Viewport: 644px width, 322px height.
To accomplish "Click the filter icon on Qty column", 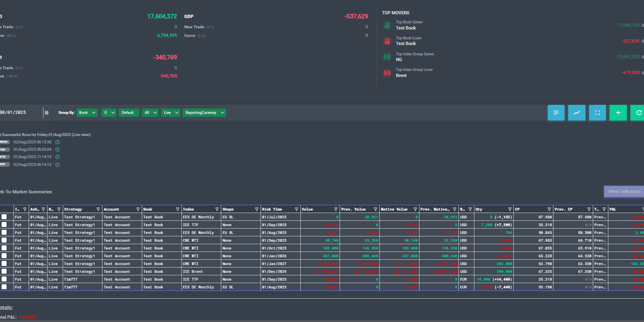I will coord(510,209).
